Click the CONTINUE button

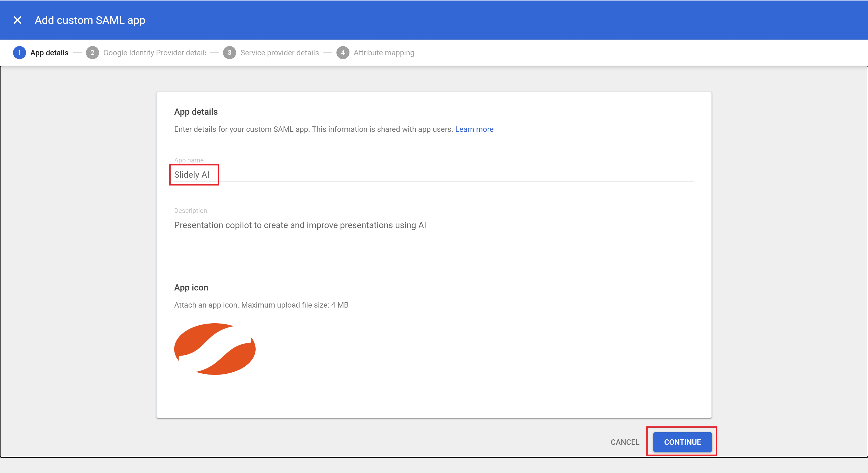682,442
